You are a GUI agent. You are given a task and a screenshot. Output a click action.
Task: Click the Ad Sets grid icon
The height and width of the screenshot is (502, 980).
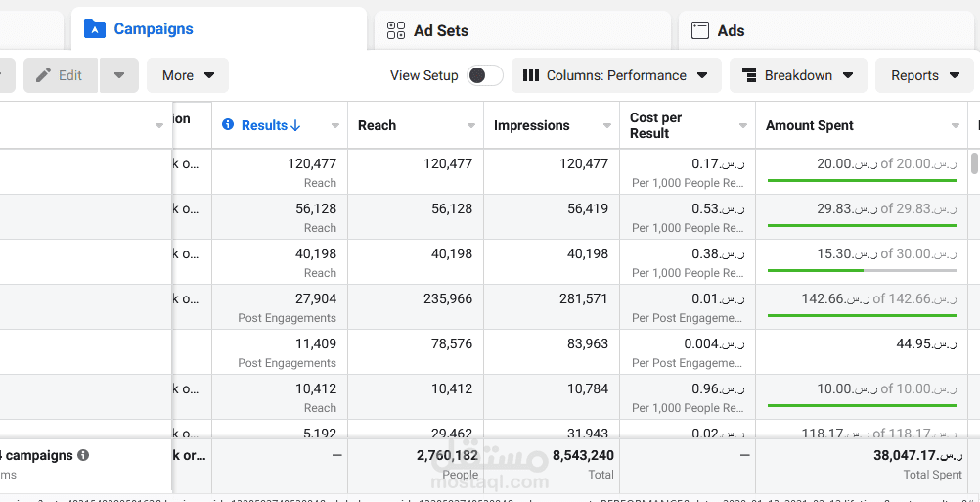(396, 30)
